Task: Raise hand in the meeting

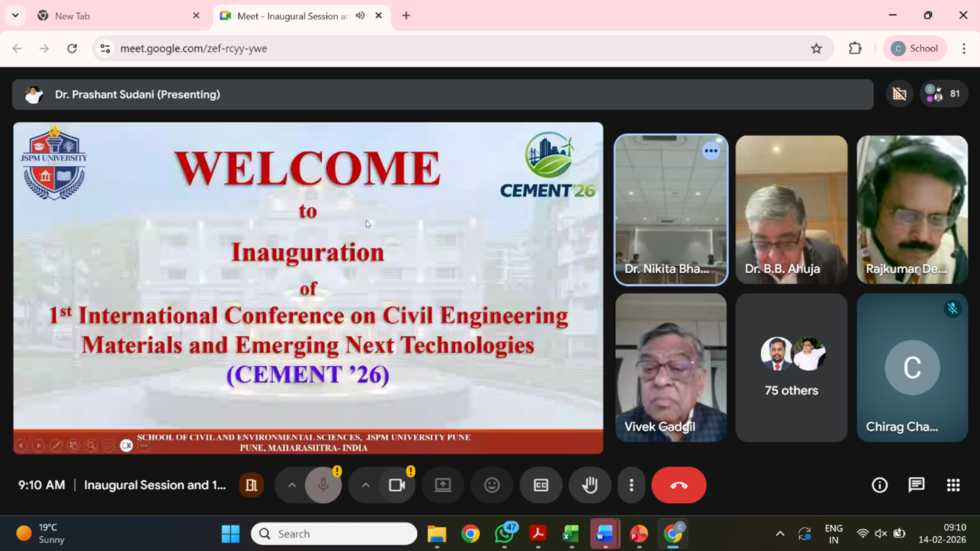Action: click(590, 485)
